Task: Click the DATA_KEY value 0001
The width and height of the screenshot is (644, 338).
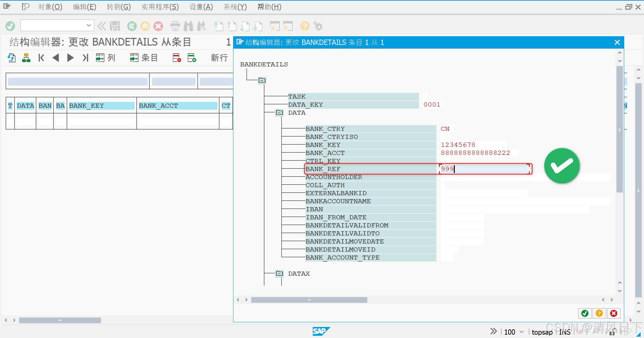Action: pos(432,105)
